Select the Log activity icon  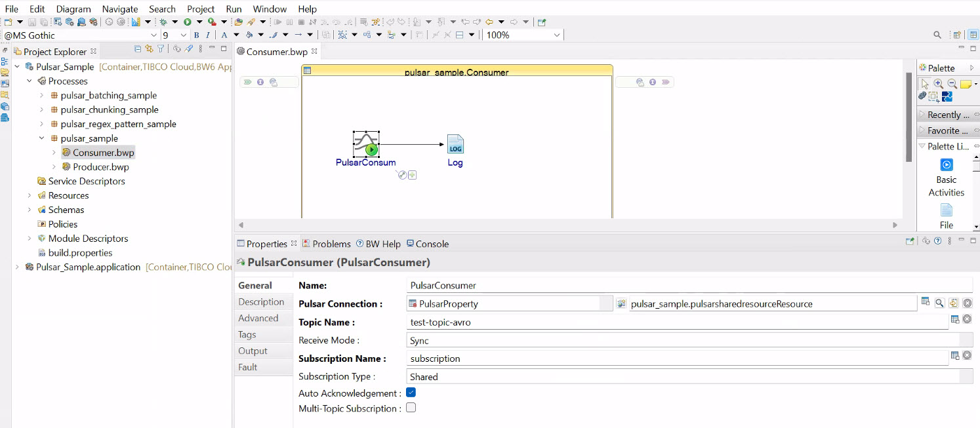point(455,144)
